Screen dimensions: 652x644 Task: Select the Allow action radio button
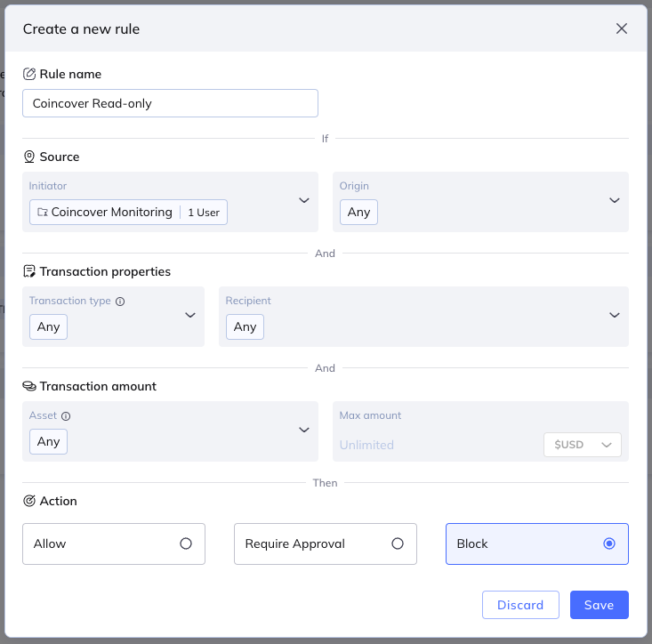(186, 543)
